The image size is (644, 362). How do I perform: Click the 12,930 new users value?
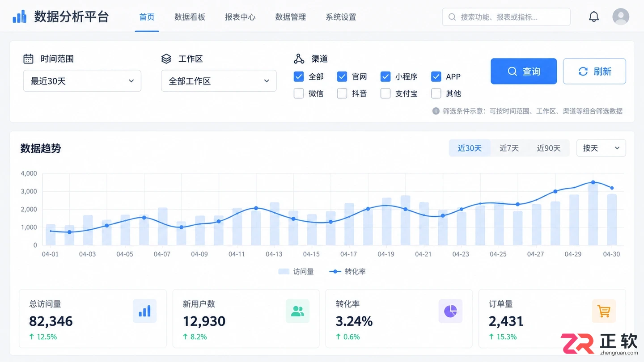[x=204, y=321]
